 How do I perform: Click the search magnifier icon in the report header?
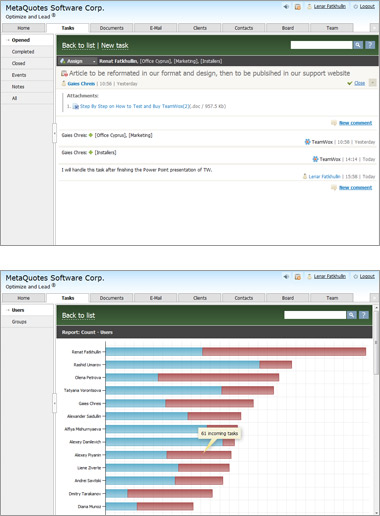tap(351, 315)
